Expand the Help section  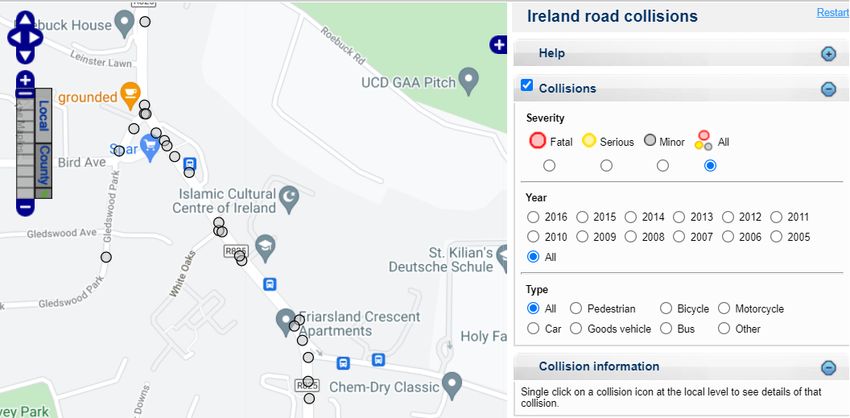(828, 54)
